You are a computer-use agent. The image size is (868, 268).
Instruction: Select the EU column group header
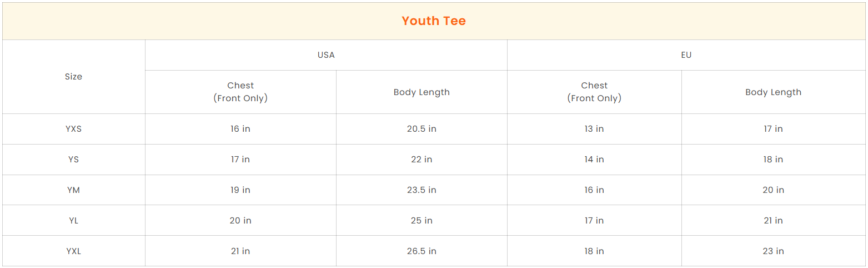click(x=686, y=55)
